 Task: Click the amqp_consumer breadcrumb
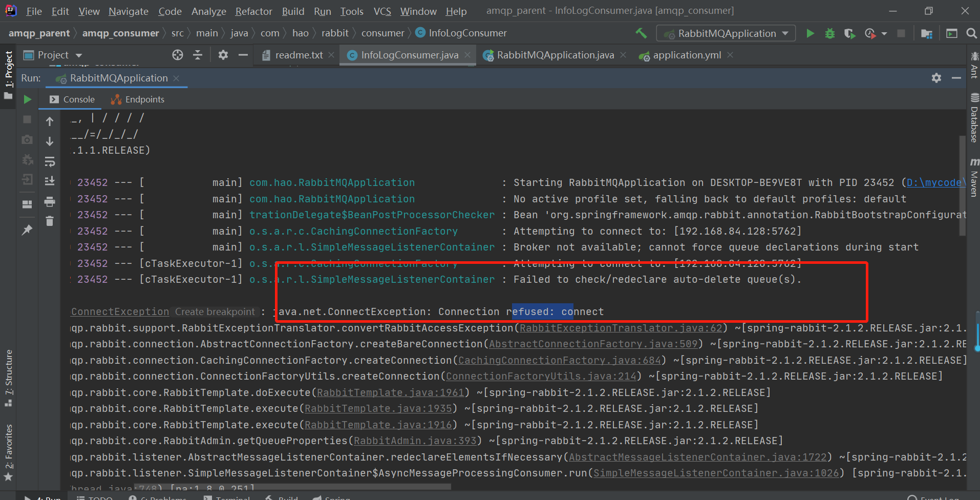121,33
